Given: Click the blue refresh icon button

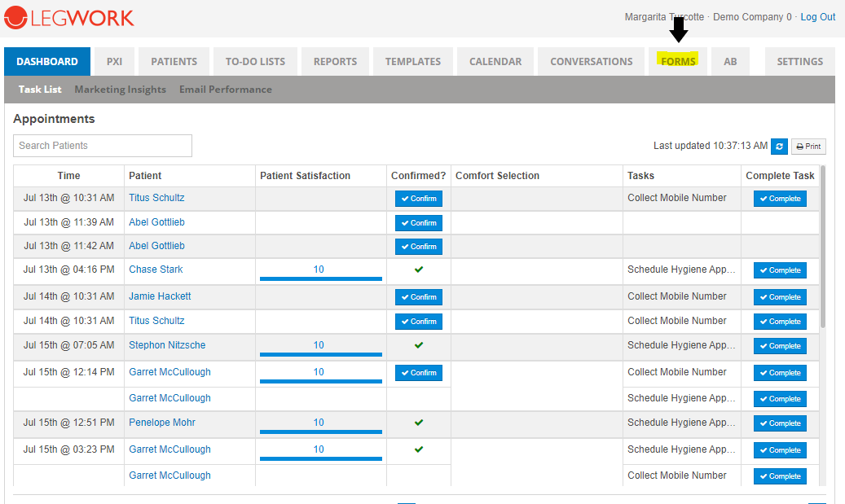Looking at the screenshot, I should pyautogui.click(x=779, y=147).
